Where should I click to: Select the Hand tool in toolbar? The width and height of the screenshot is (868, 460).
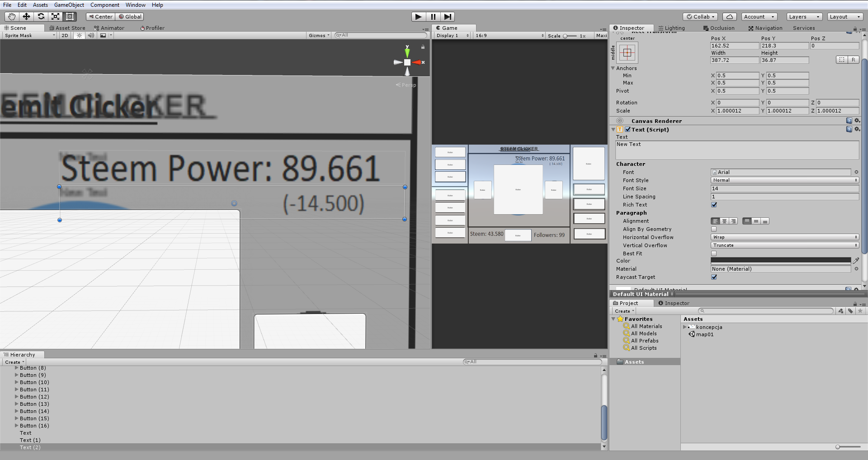[x=12, y=17]
